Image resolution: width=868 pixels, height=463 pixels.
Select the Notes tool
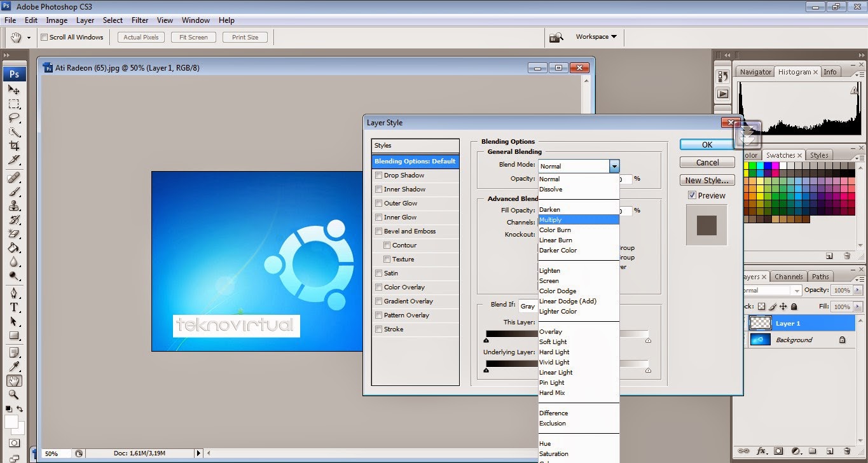click(14, 352)
